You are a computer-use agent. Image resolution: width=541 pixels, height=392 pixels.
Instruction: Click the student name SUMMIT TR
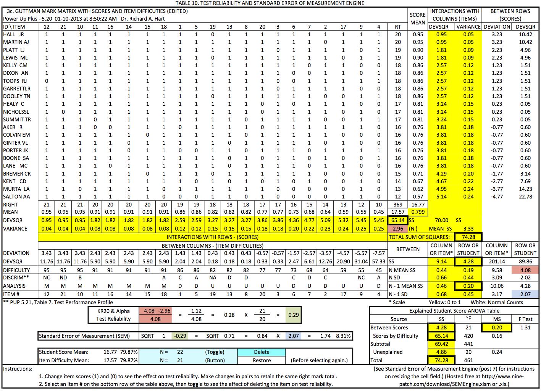(x=17, y=119)
